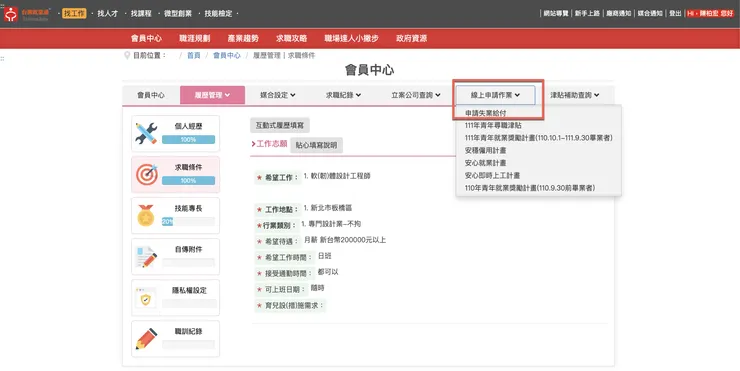
Task: Click 技能檢定 in top bar
Action: (x=219, y=14)
